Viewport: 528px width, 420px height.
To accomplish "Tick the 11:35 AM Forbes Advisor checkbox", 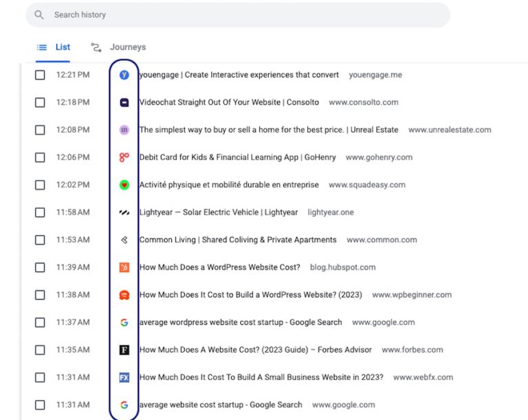I will pyautogui.click(x=40, y=350).
